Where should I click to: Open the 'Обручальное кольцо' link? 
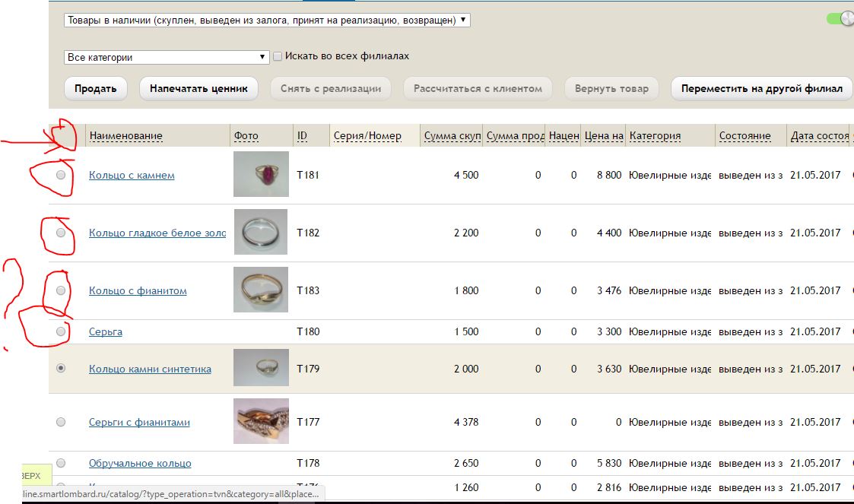(140, 463)
